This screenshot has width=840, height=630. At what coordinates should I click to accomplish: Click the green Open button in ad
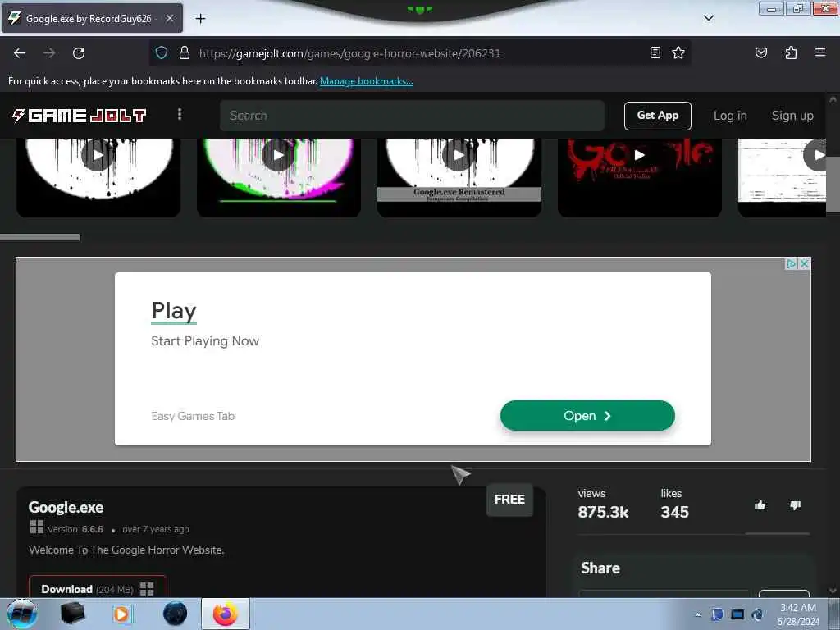pos(587,416)
